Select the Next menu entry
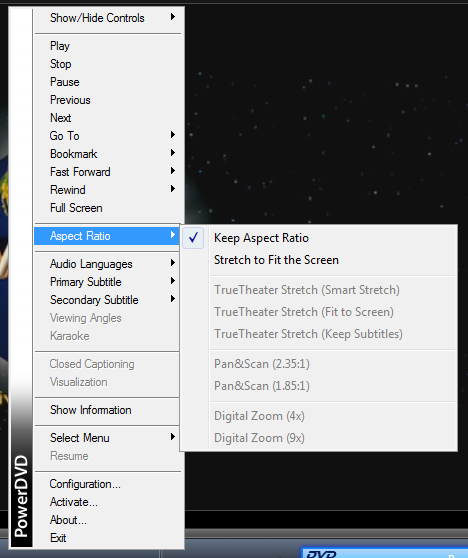468x558 pixels. (108, 118)
